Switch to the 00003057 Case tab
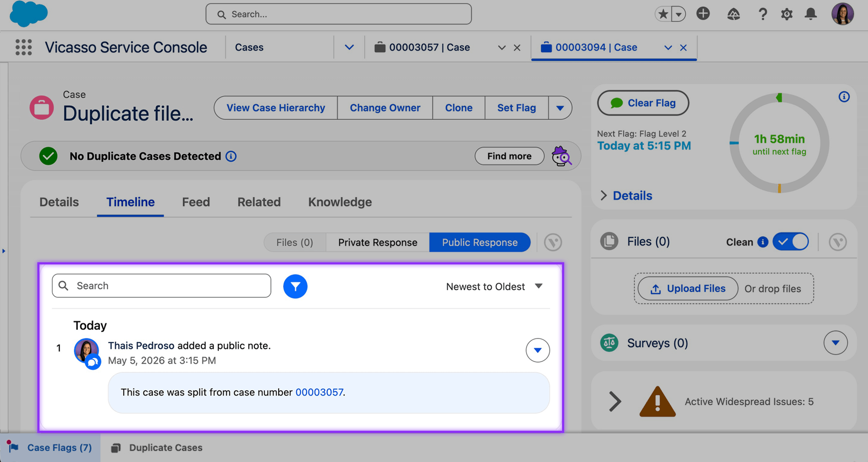Viewport: 868px width, 462px height. pos(429,47)
